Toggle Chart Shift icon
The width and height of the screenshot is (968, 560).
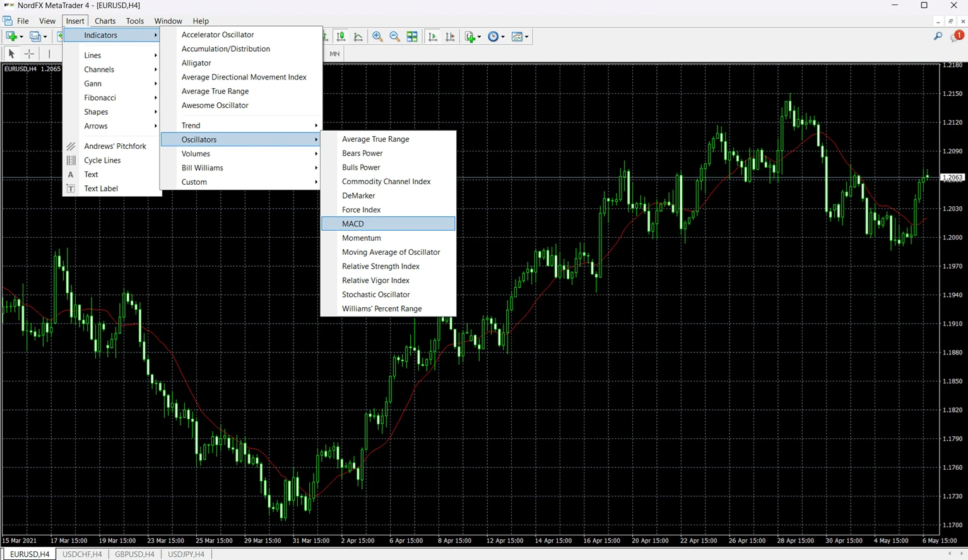point(450,37)
